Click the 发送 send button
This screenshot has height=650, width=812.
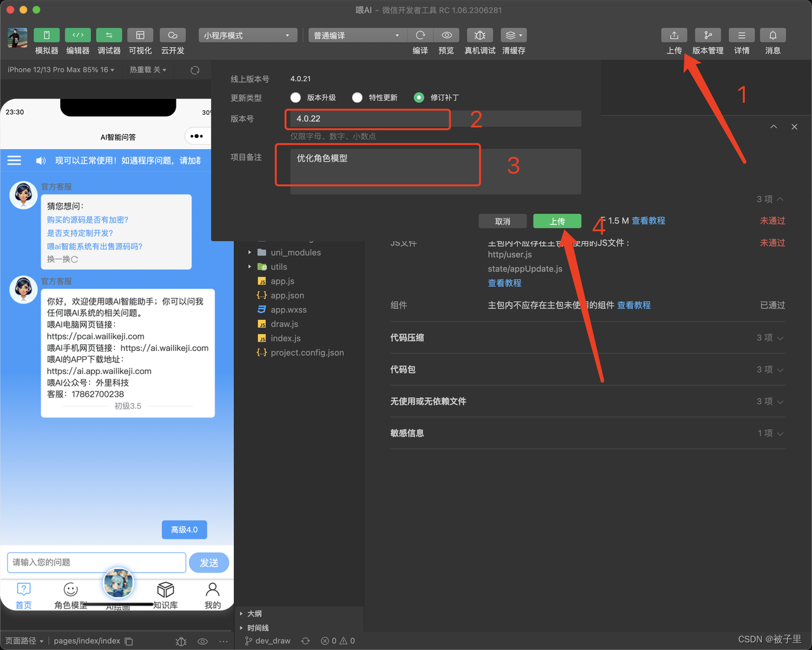pos(209,562)
